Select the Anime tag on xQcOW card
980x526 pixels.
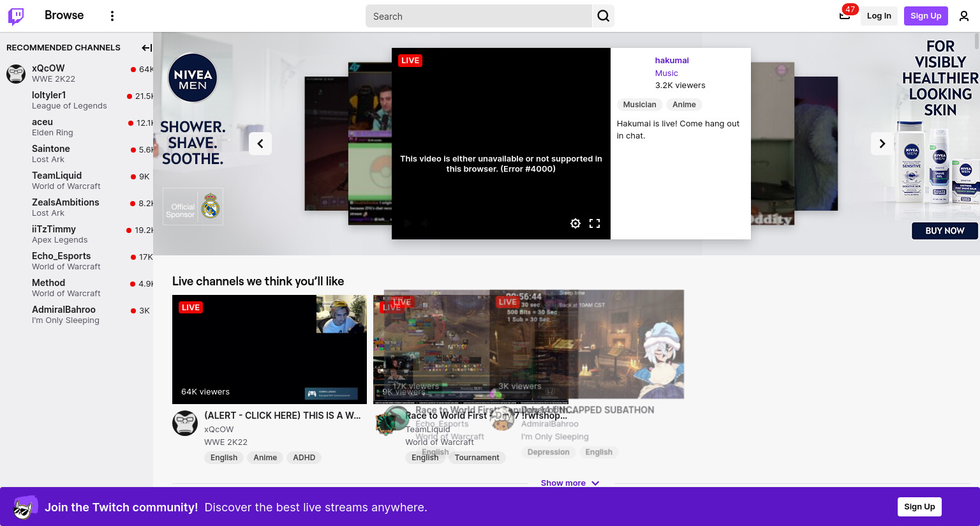tap(265, 458)
